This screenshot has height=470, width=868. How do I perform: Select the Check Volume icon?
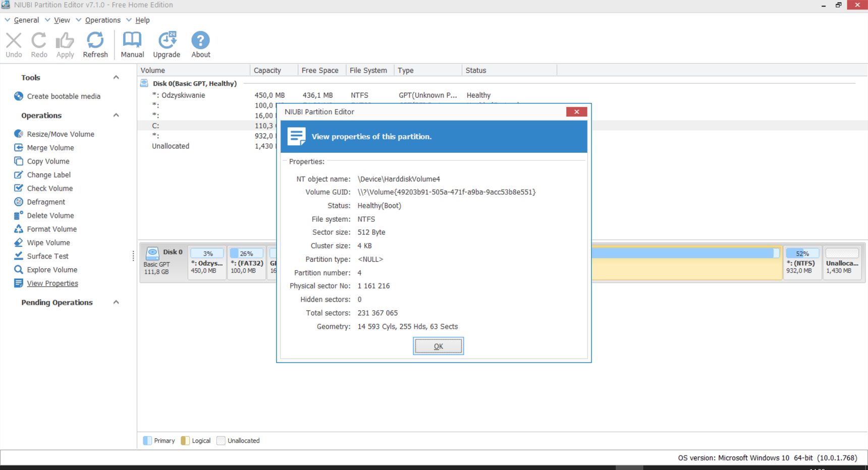click(x=19, y=188)
